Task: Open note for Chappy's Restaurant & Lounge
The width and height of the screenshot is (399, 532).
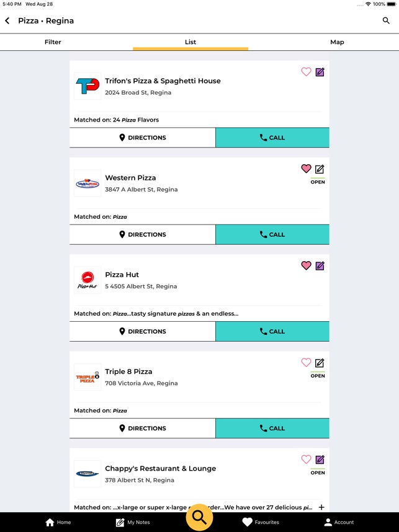Action: pos(320,459)
